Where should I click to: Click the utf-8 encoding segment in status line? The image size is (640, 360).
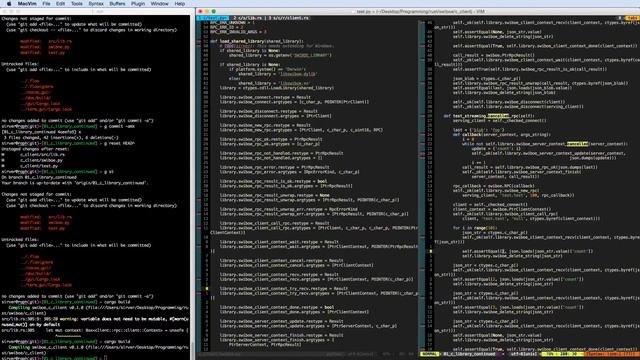pos(524,354)
